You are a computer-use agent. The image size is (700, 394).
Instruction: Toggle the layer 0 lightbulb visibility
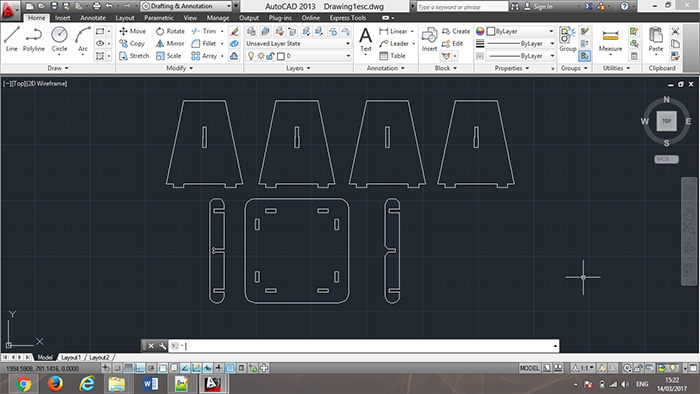coord(251,56)
